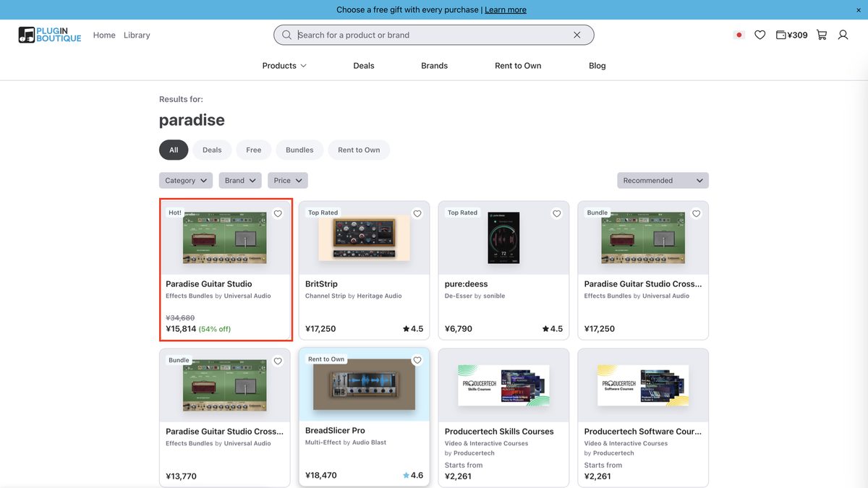The width and height of the screenshot is (868, 488).
Task: Add BreadSlicer Pro to wishlist
Action: point(417,360)
